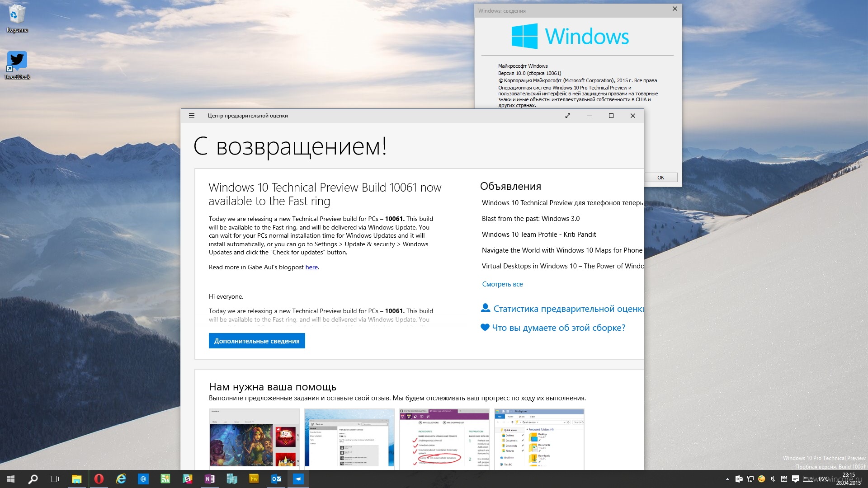Viewport: 868px width, 488px height.
Task: Open the recipe checklist task thumbnail
Action: (444, 438)
